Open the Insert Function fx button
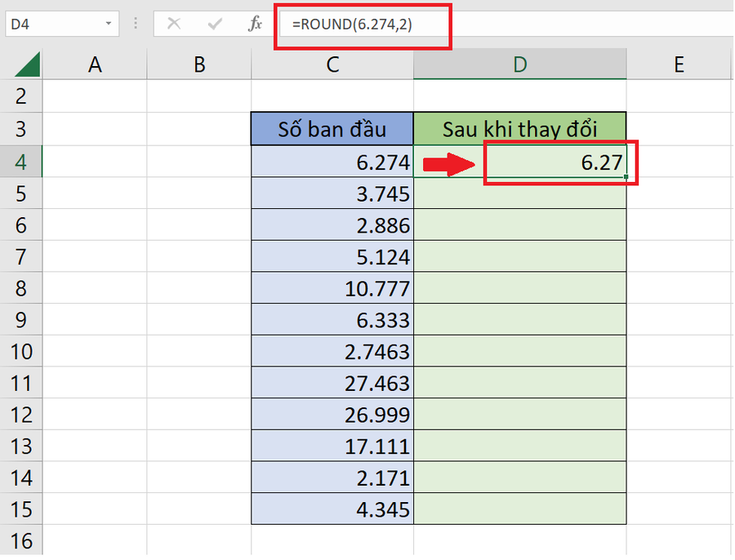Image resolution: width=735 pixels, height=560 pixels. 255,24
